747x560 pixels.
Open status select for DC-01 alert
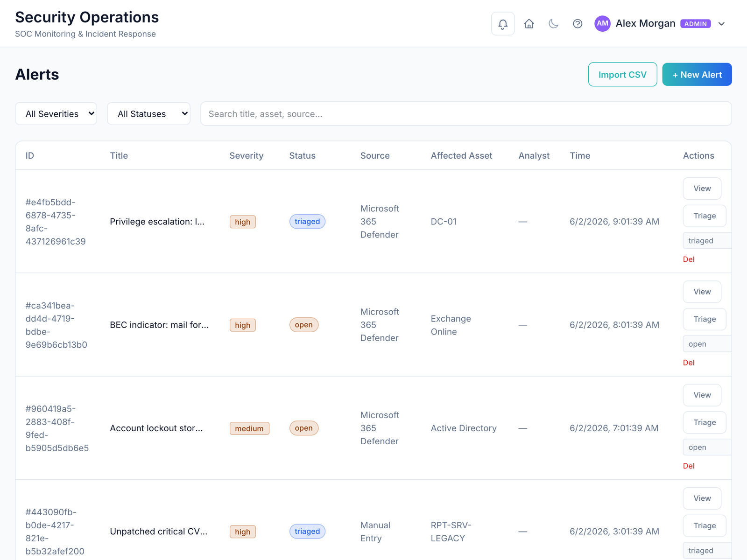707,241
